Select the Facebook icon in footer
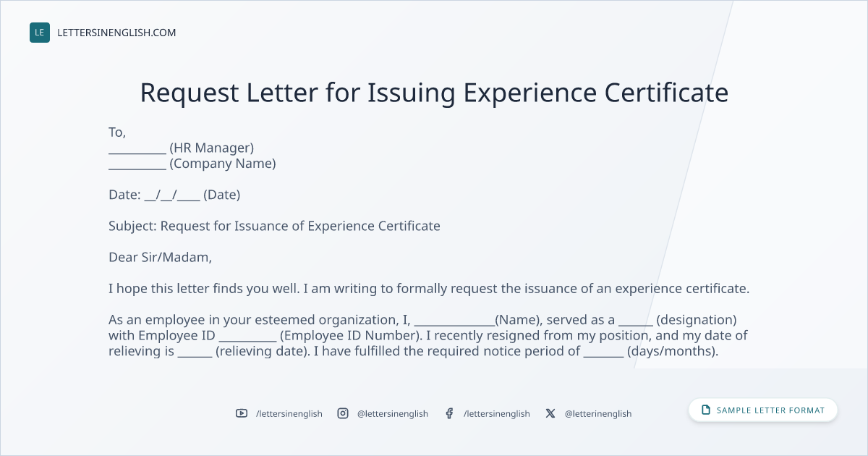Image resolution: width=868 pixels, height=456 pixels. pyautogui.click(x=449, y=413)
